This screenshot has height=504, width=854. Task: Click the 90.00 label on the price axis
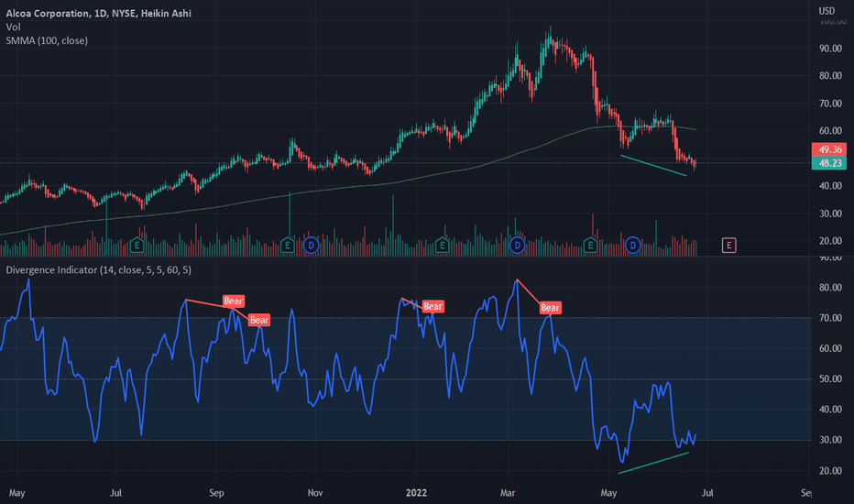[830, 49]
